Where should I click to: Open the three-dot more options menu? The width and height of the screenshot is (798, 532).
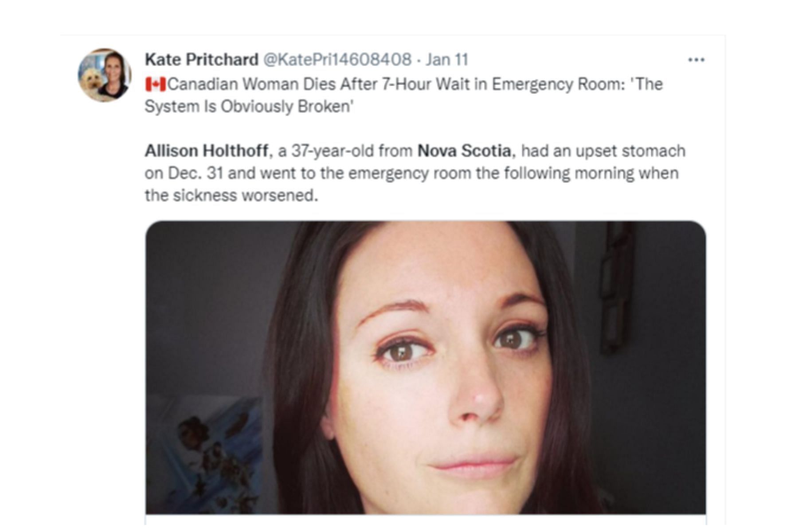(696, 60)
